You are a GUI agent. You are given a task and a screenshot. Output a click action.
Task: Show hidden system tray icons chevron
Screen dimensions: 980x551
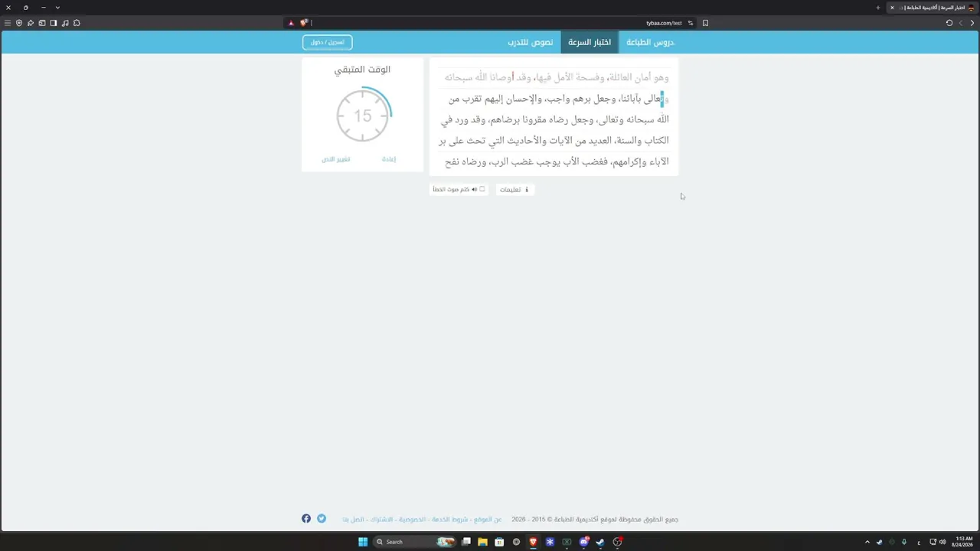point(867,542)
